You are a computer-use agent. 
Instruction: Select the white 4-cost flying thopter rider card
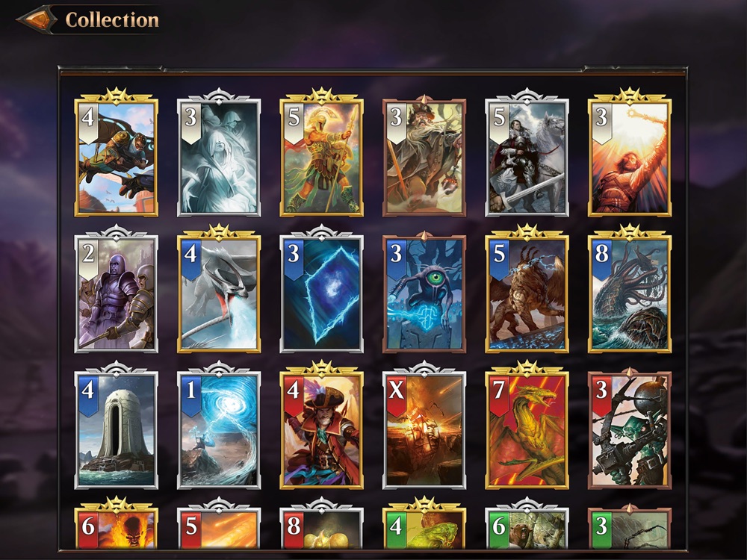117,153
